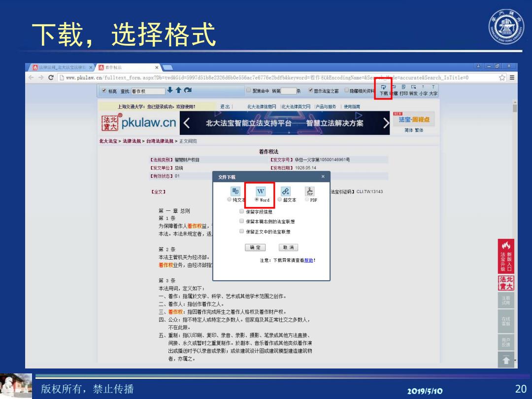Check the 保留字段信息 checkbox
Viewport: 532px width, 399px height.
coord(241,211)
